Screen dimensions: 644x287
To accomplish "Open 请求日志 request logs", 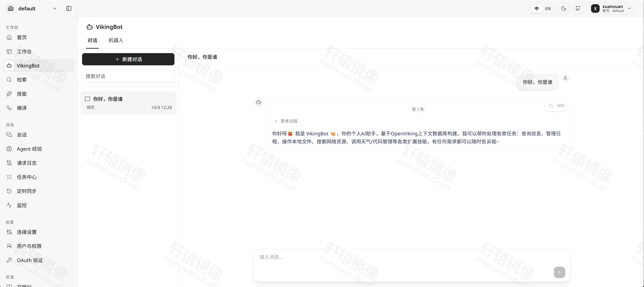I will click(x=39, y=163).
